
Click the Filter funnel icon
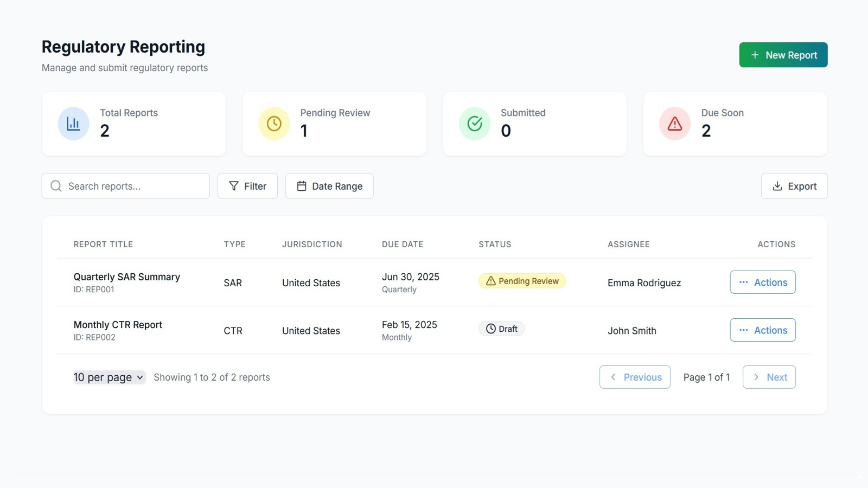[x=233, y=186]
